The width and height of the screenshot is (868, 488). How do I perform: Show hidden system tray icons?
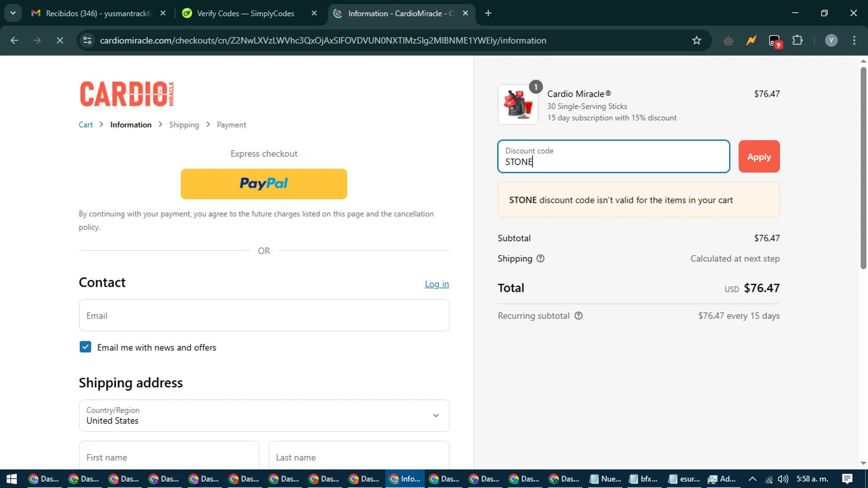click(x=752, y=479)
